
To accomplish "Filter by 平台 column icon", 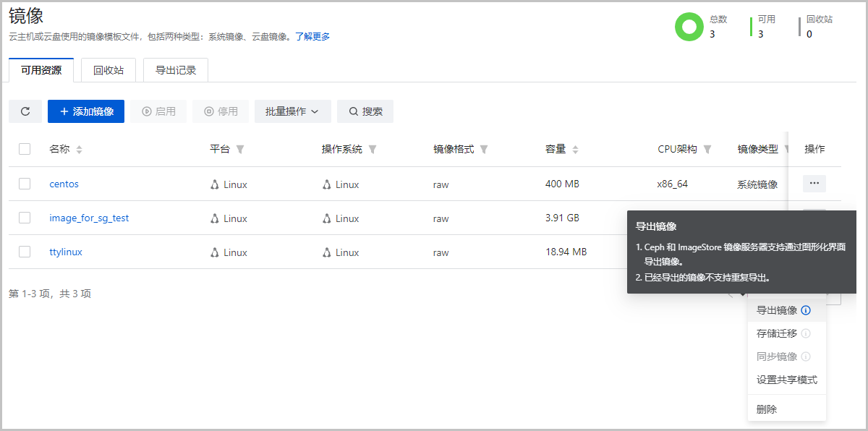I will pyautogui.click(x=240, y=150).
